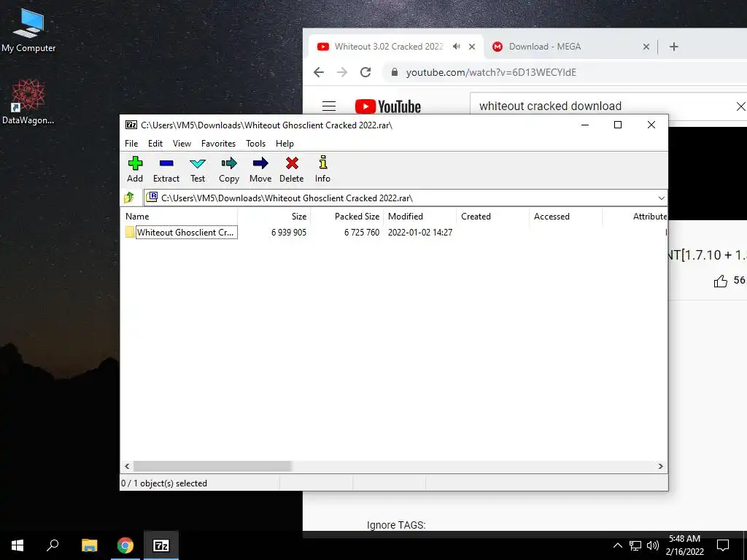Click Chrome forward arrow
The image size is (747, 560).
(x=342, y=72)
